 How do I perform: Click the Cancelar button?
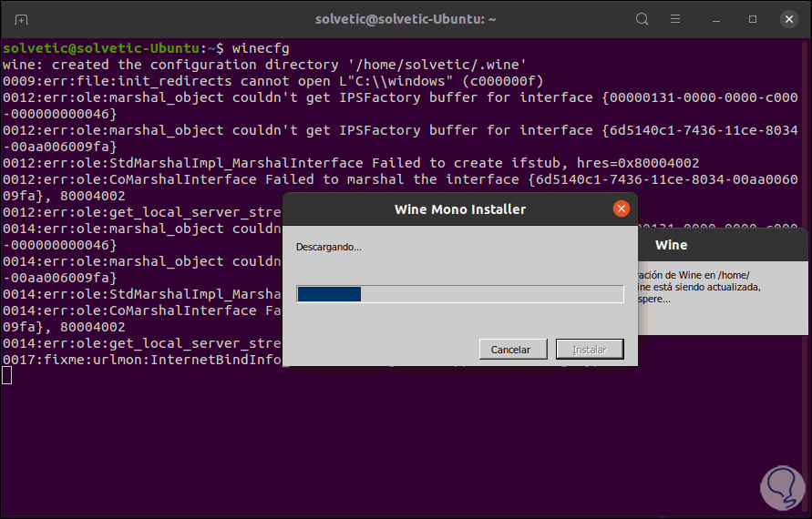coord(513,350)
